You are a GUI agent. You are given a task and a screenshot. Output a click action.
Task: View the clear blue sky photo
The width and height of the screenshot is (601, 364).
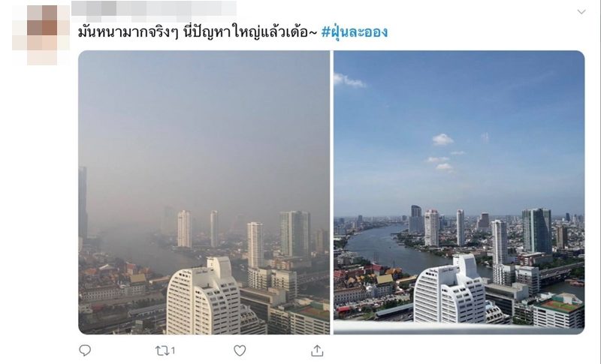click(459, 193)
